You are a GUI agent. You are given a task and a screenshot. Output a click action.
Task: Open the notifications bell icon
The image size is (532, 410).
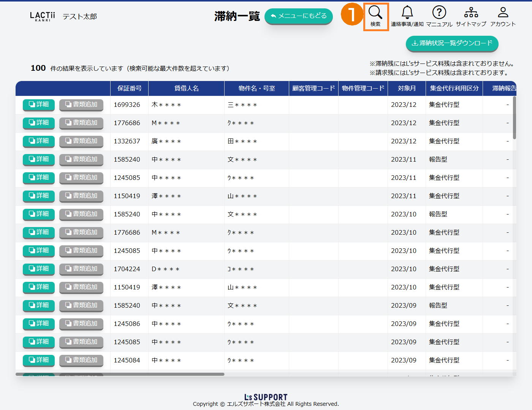pyautogui.click(x=407, y=13)
